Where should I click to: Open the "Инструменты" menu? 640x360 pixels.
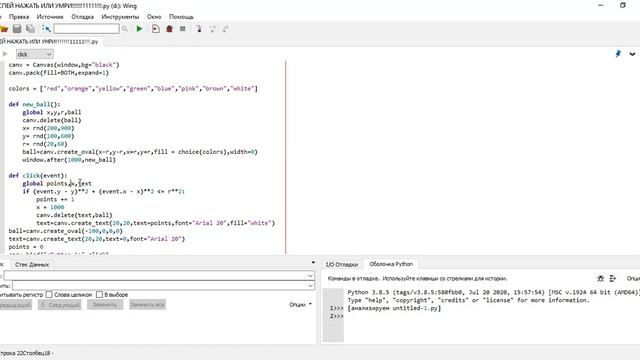click(x=120, y=17)
